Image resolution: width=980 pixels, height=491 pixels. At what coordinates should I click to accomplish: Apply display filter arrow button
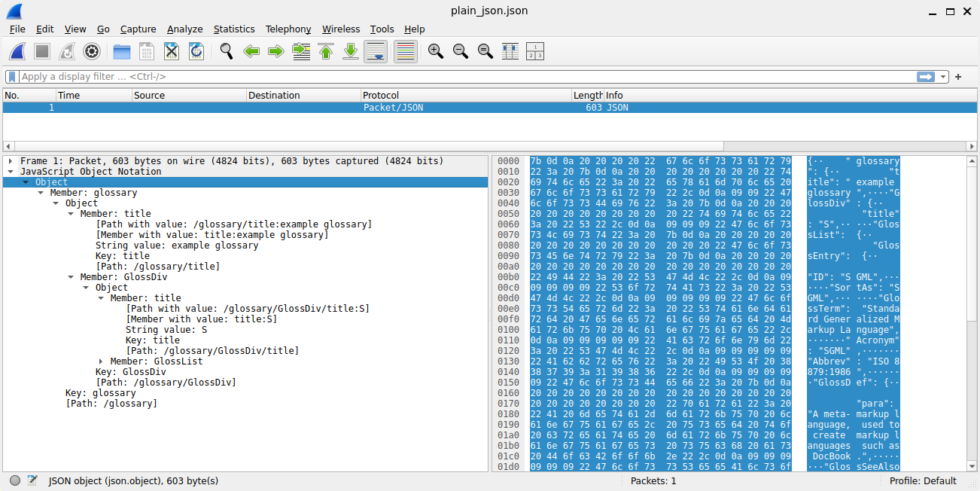coord(925,77)
